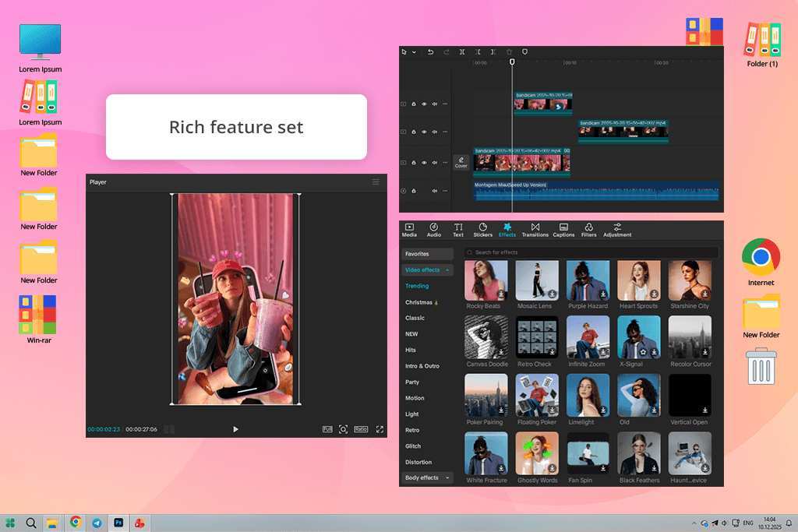This screenshot has width=798, height=532.
Task: Click the timeline playhead marker
Action: 512,62
